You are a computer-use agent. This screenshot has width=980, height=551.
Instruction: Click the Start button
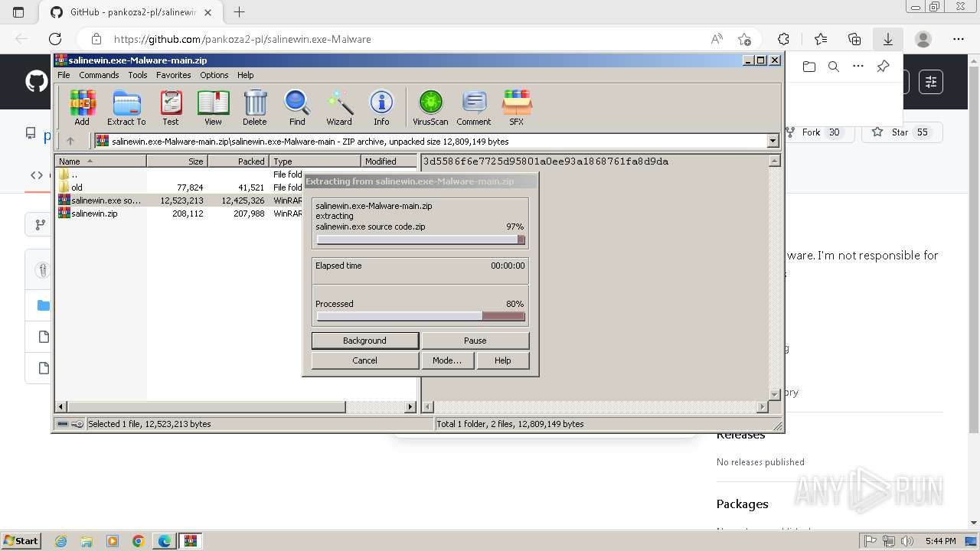(x=21, y=541)
